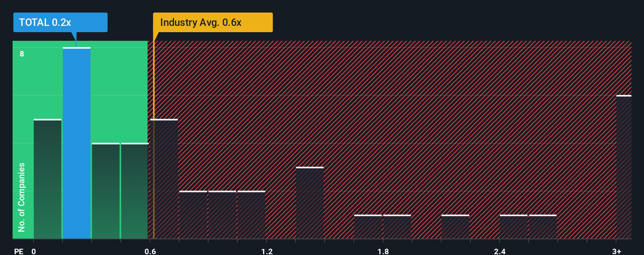The image size is (644, 255).
Task: Select the bar just right of 0.6
Action: (164, 179)
